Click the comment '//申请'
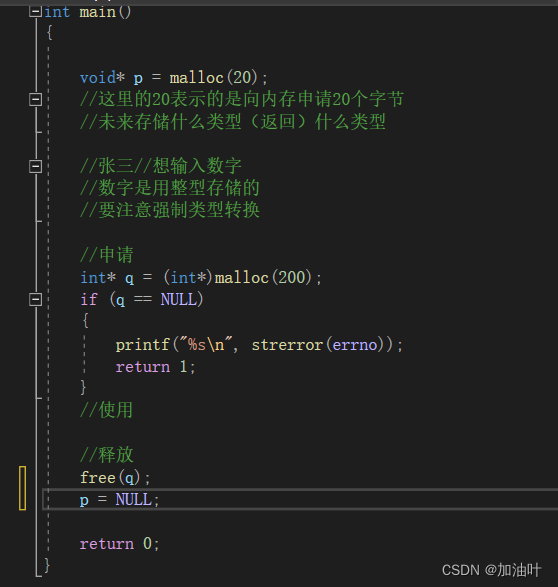The width and height of the screenshot is (558, 587). point(107,255)
